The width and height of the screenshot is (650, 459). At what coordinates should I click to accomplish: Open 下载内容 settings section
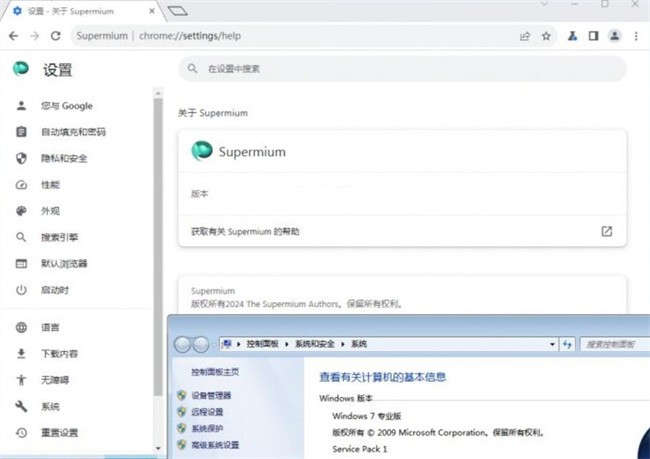point(59,353)
